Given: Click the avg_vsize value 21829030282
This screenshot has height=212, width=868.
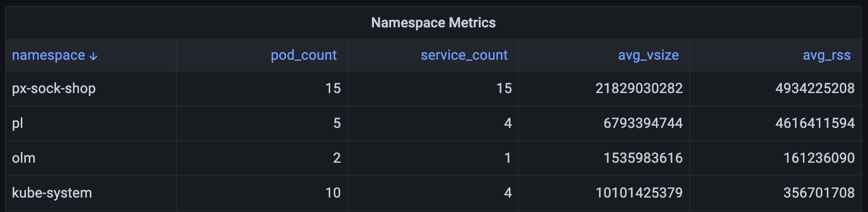Looking at the screenshot, I should pyautogui.click(x=639, y=89).
